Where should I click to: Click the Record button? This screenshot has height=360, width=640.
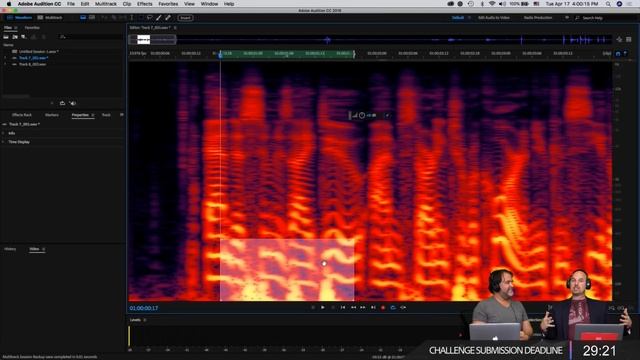tap(383, 307)
